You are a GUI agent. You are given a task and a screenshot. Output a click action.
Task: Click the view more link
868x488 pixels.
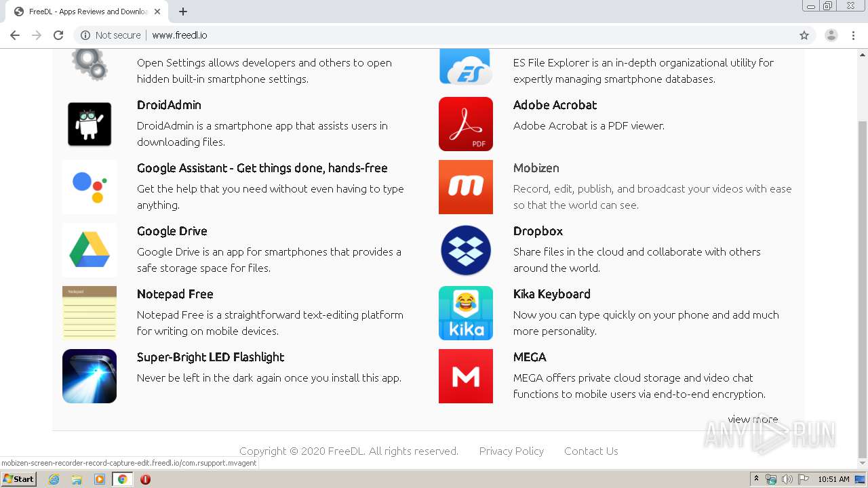[x=753, y=419]
